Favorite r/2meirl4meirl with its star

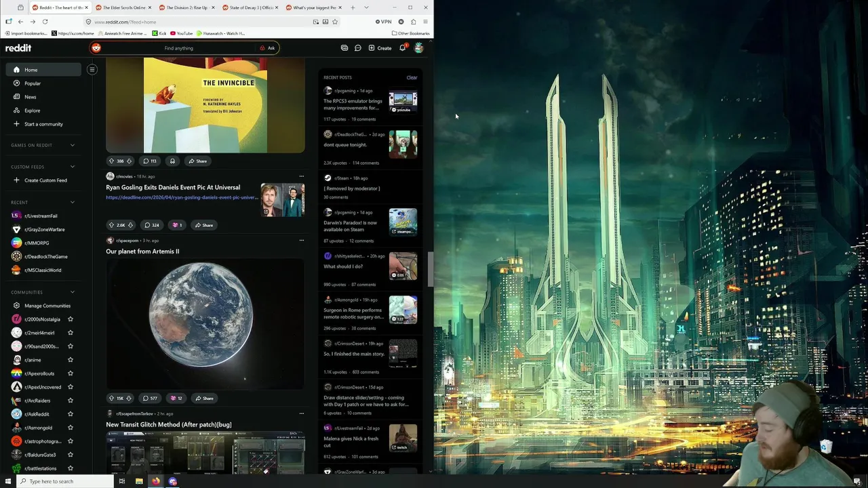(x=70, y=333)
